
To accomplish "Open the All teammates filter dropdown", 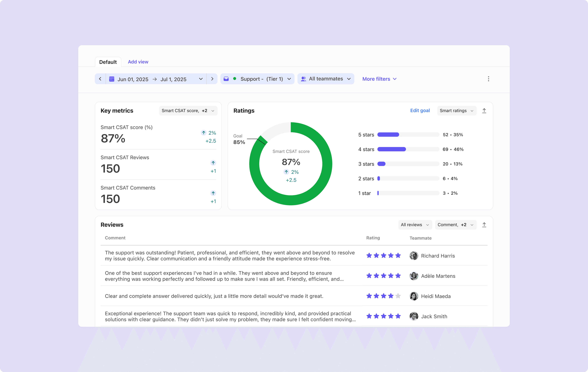I will pos(326,79).
